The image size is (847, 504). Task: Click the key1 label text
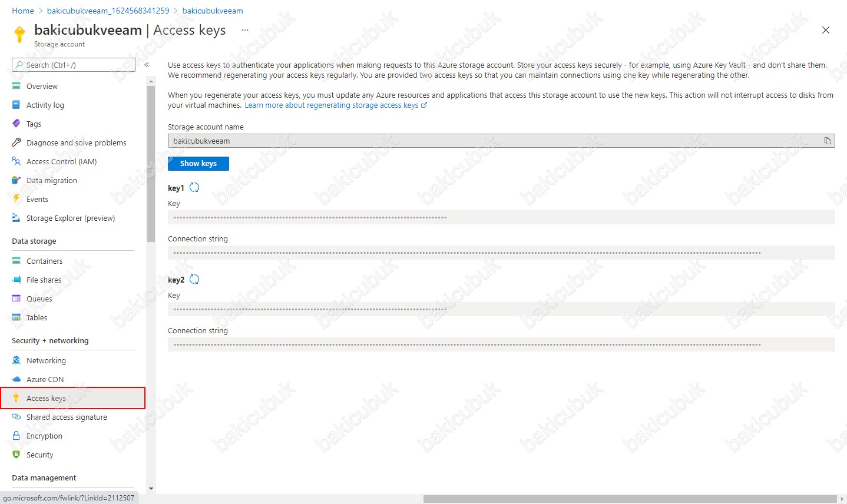point(176,188)
